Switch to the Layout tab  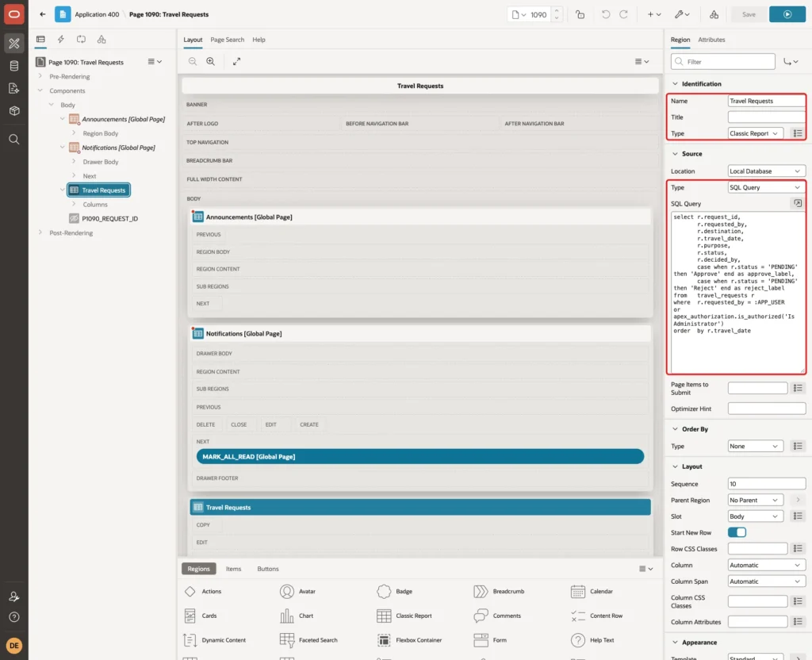[193, 40]
